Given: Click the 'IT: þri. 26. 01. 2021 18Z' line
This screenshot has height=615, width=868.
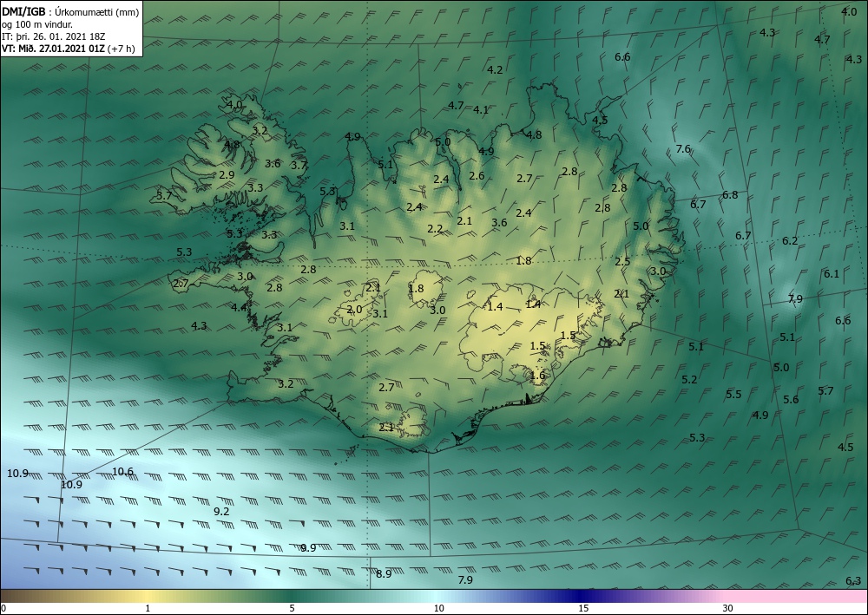Looking at the screenshot, I should click(x=54, y=36).
